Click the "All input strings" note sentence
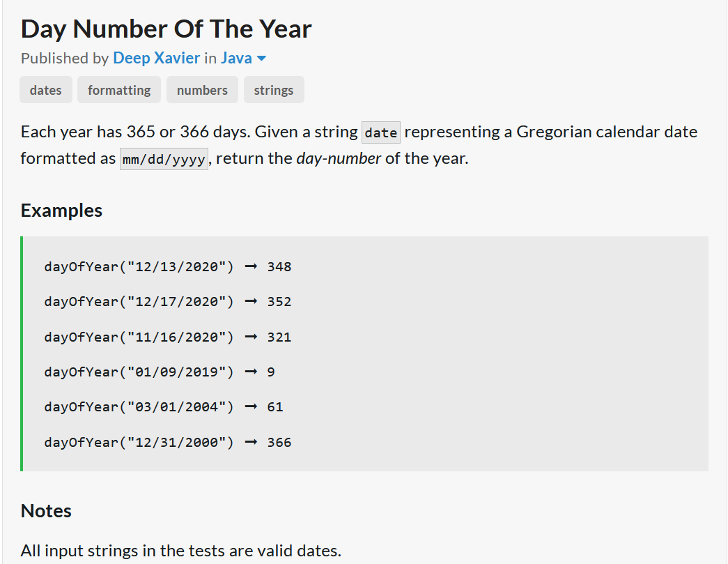This screenshot has height=564, width=728. [181, 551]
